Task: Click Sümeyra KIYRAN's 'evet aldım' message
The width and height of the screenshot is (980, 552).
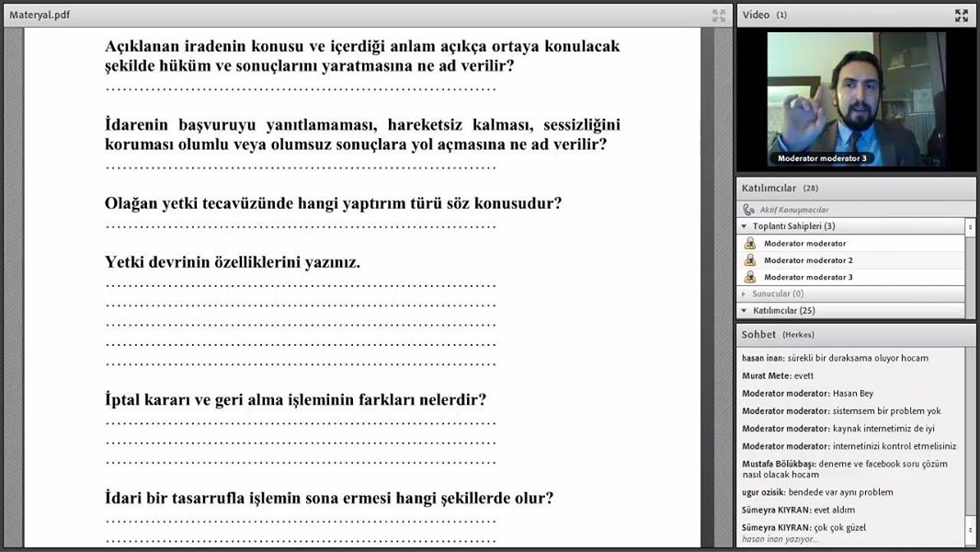Action: click(798, 510)
